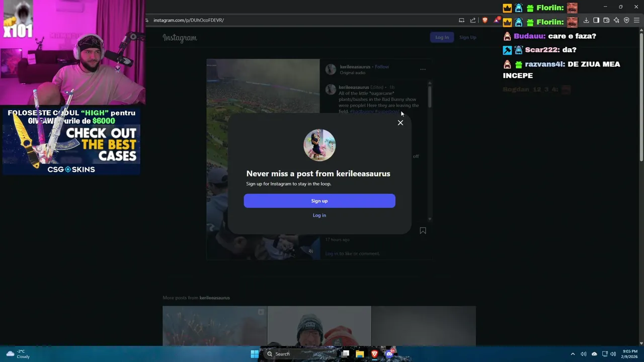Click the instagram.com URL in address bar
The height and width of the screenshot is (362, 644).
(x=189, y=20)
